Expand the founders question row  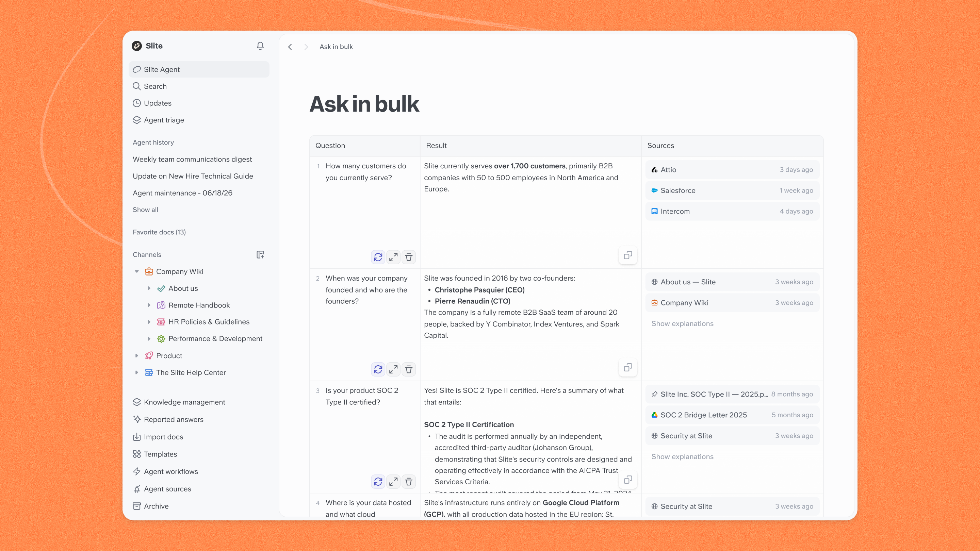tap(393, 369)
